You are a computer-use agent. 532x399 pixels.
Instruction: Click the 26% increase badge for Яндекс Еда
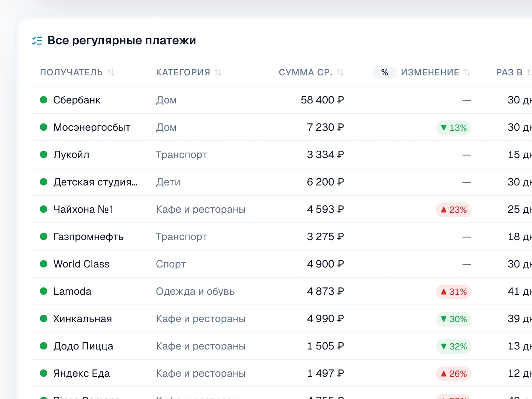454,374
